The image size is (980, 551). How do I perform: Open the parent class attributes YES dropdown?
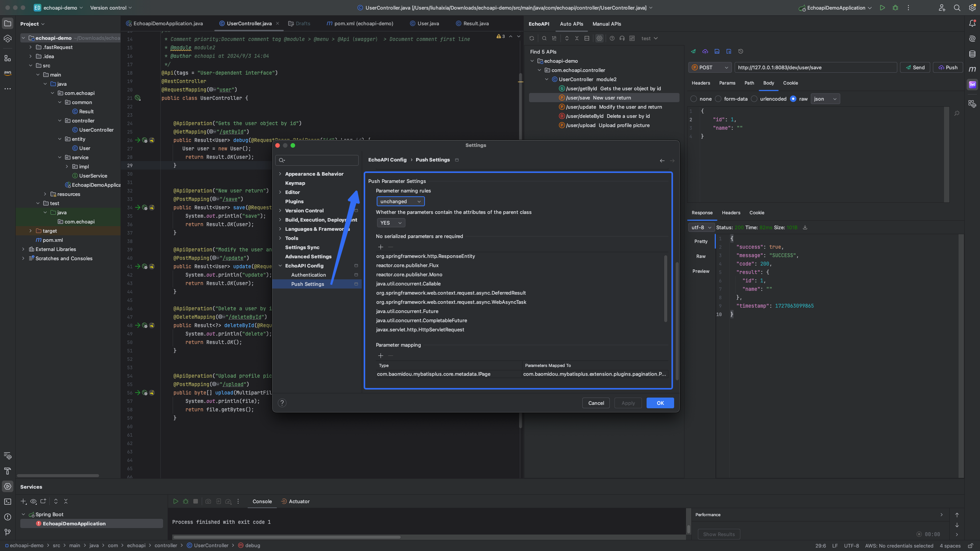click(391, 223)
